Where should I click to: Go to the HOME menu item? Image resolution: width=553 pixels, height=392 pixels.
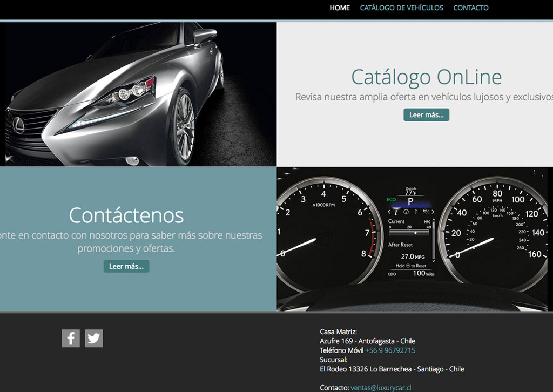340,8
